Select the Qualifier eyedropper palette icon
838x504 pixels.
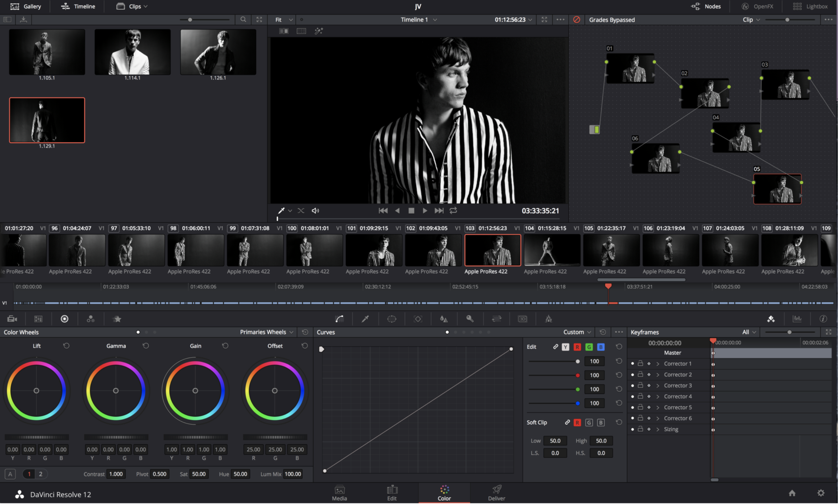point(365,318)
